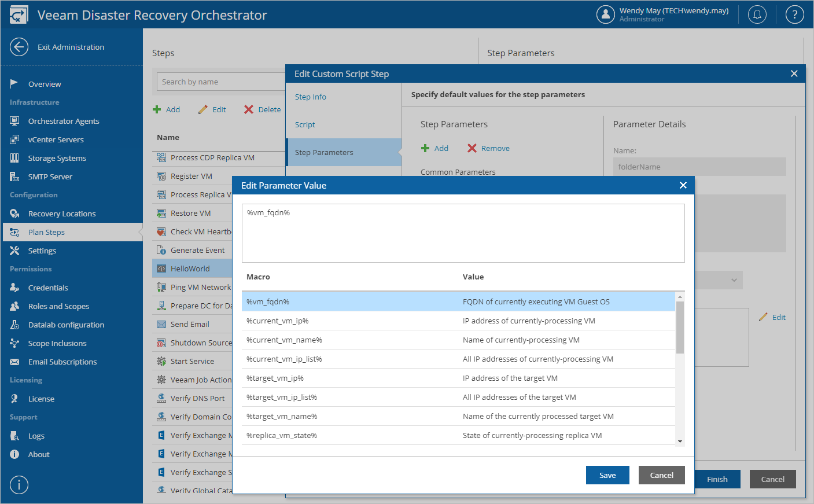The height and width of the screenshot is (504, 814).
Task: Open the partially hidden dropdown in Parameter Details
Action: point(719,280)
